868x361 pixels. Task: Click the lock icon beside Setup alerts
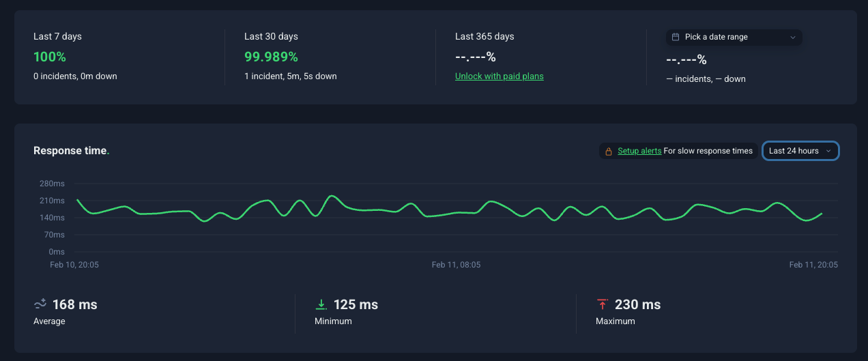609,151
